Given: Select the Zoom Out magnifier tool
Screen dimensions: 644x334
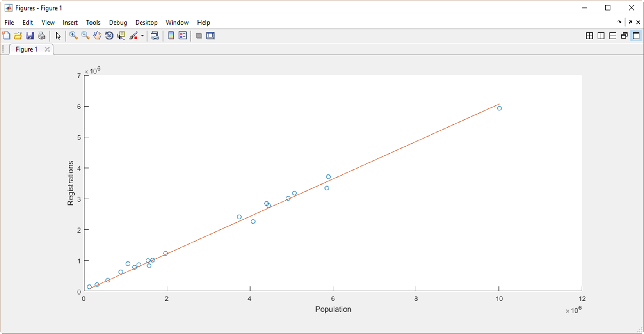Looking at the screenshot, I should pos(85,36).
